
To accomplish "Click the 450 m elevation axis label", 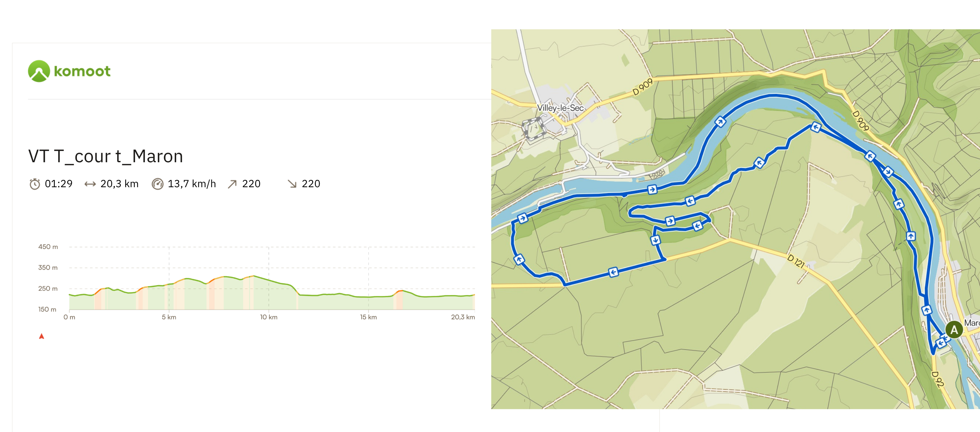I will pyautogui.click(x=48, y=247).
